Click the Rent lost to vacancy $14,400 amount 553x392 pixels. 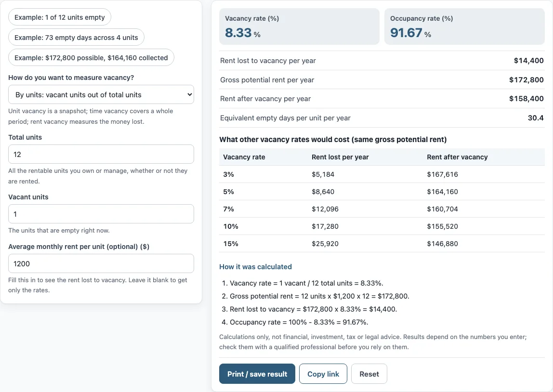coord(528,61)
